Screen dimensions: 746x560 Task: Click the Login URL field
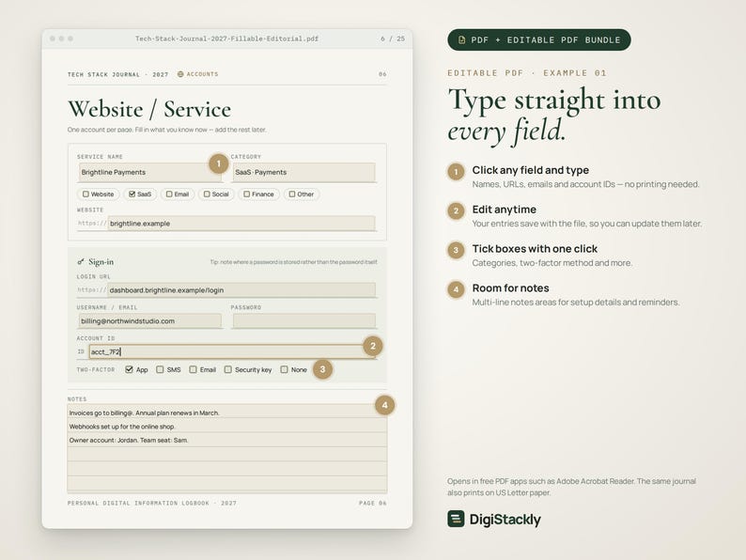pos(241,289)
